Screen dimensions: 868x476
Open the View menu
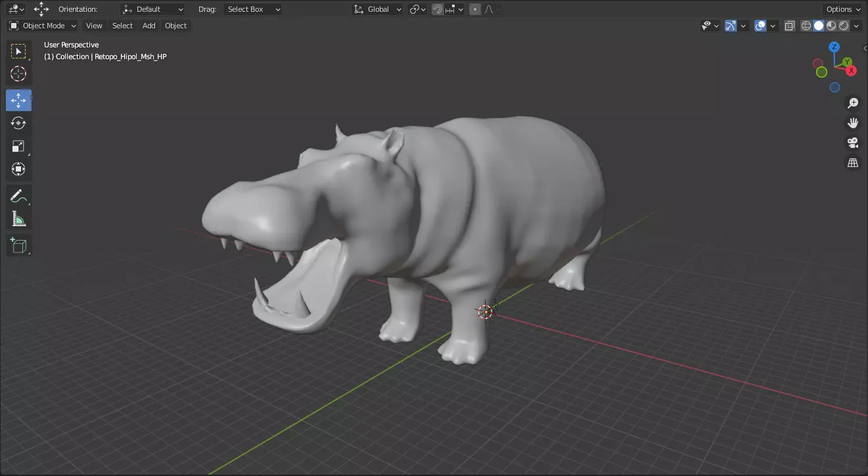[94, 26]
